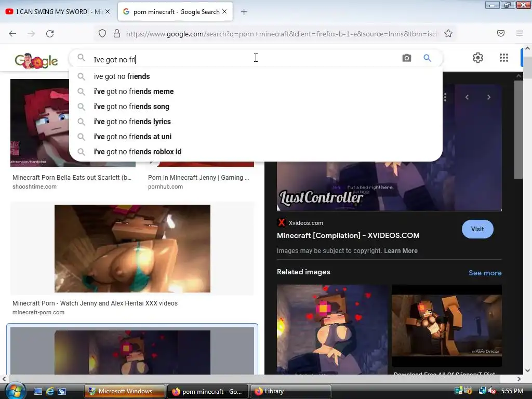Click the Save to Pocket icon

point(501,33)
